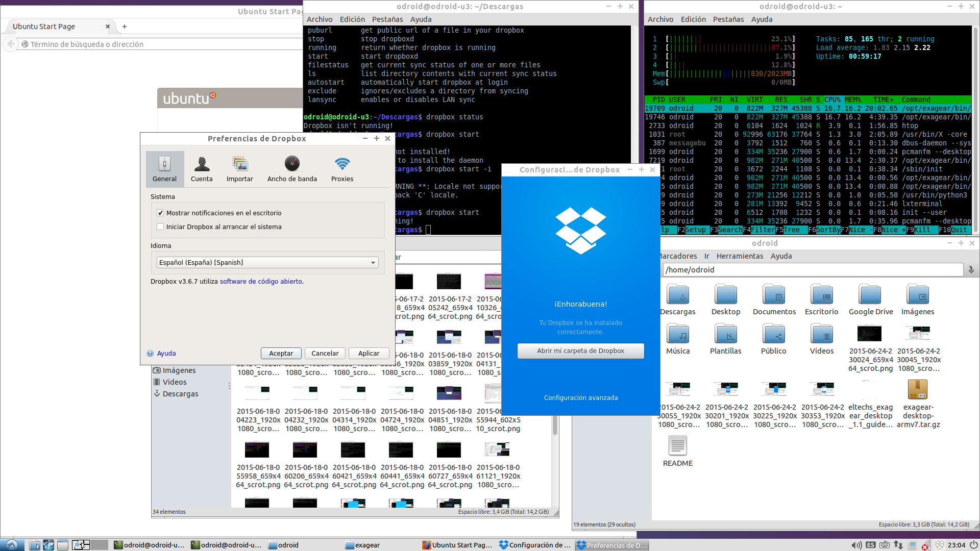Enable Iniciar Dropbox al arrancar el sistema

[x=160, y=227]
